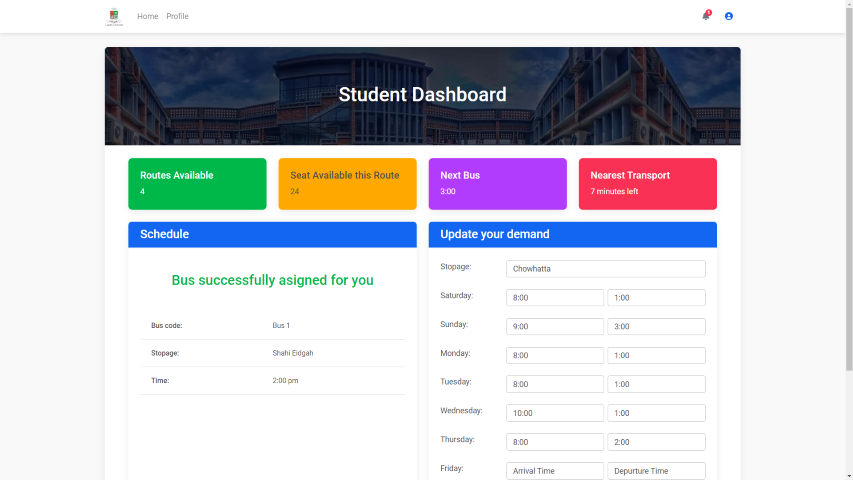The width and height of the screenshot is (853, 480).
Task: Select the Routes Available green card
Action: 197,184
